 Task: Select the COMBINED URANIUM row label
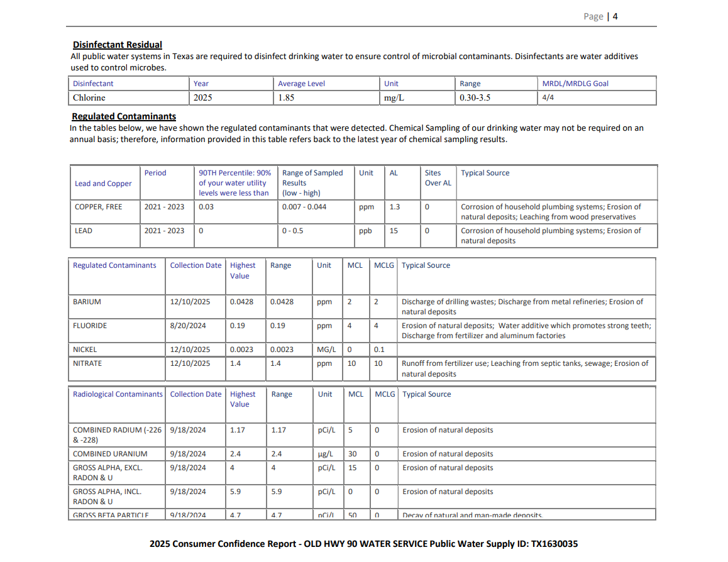(110, 454)
